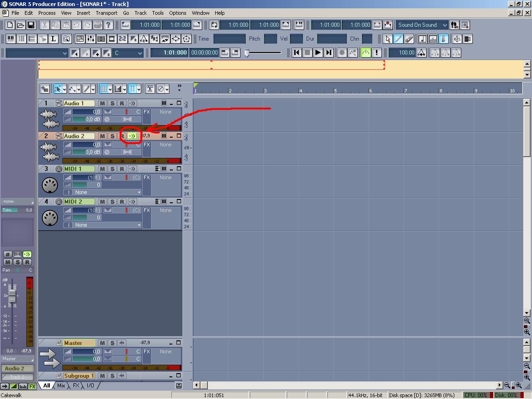532x399 pixels.
Task: Open the Piano Roll view
Action: [x=11, y=39]
